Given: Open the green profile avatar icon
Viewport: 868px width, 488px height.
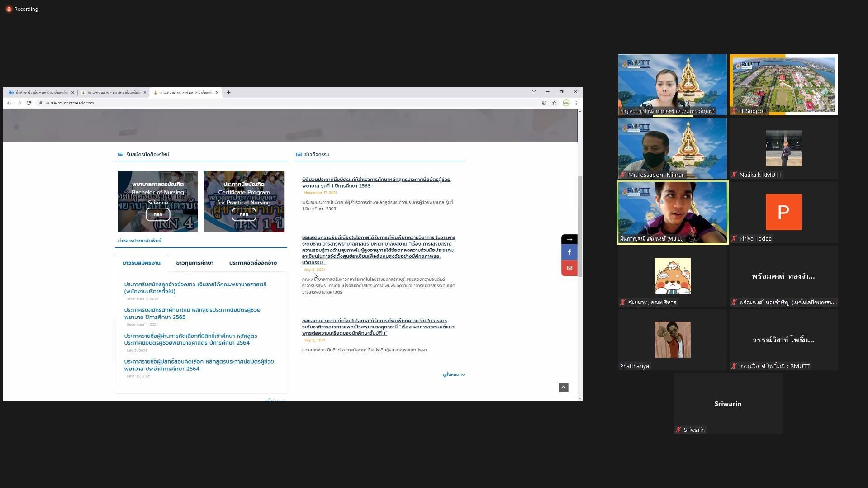Looking at the screenshot, I should (566, 103).
